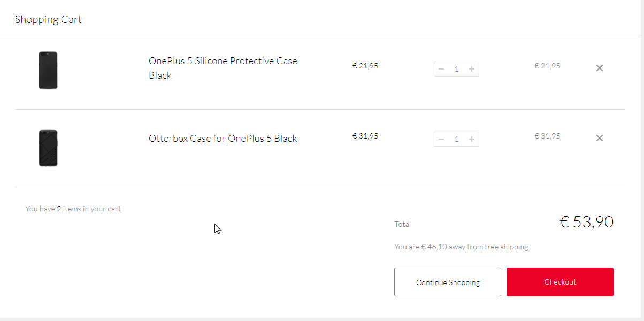644x321 pixels.
Task: Click the free shipping notice text
Action: [462, 247]
